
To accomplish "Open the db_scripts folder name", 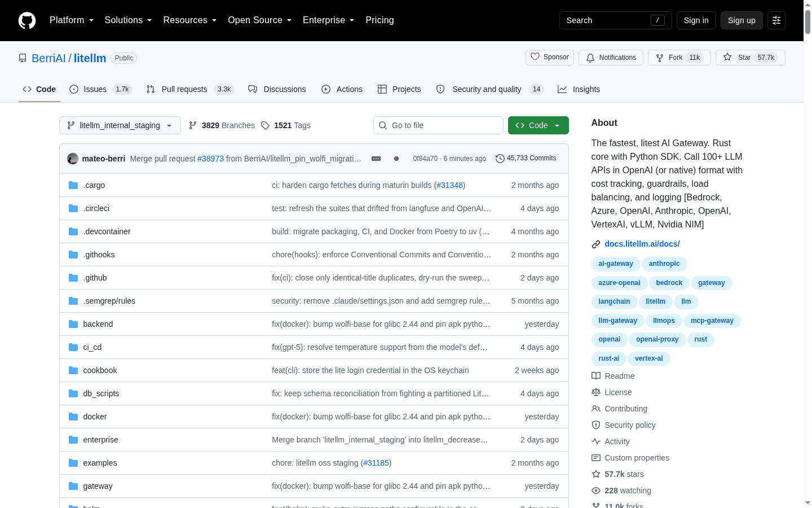I will 101,393.
